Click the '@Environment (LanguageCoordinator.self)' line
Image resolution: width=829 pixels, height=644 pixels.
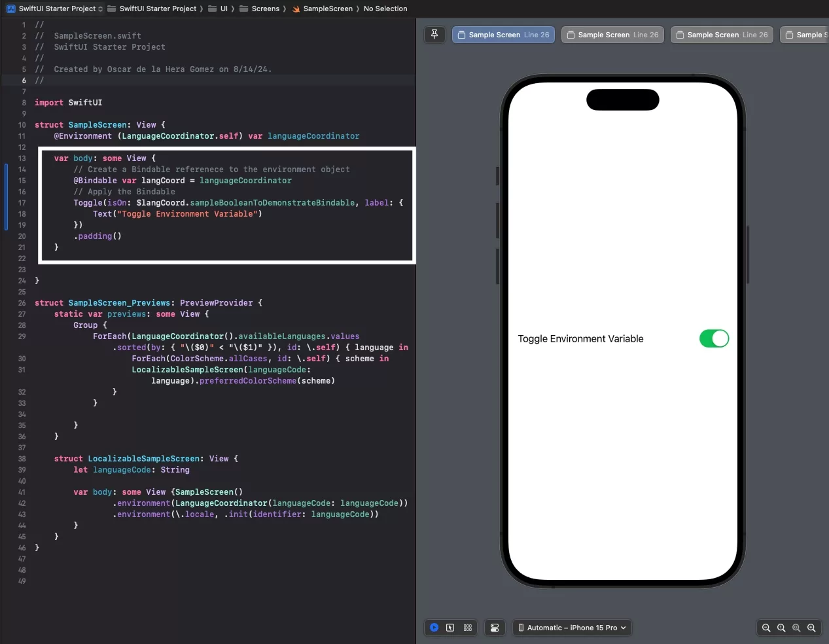(x=207, y=136)
